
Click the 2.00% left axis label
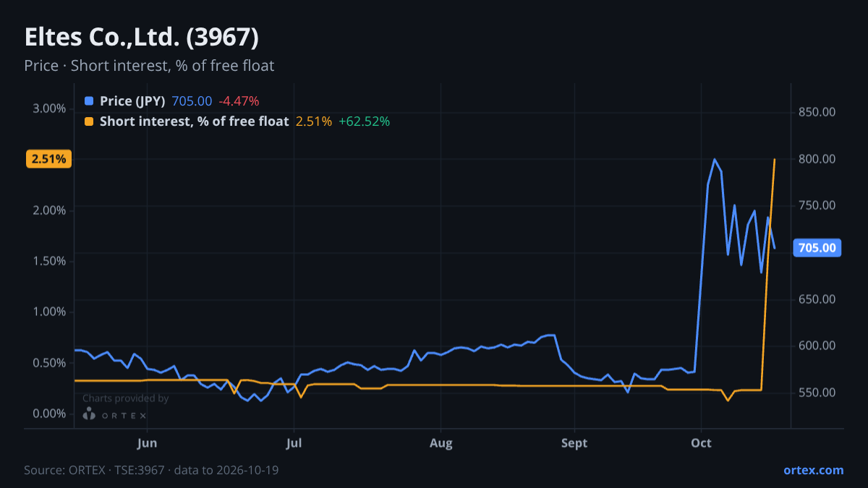[x=50, y=210]
